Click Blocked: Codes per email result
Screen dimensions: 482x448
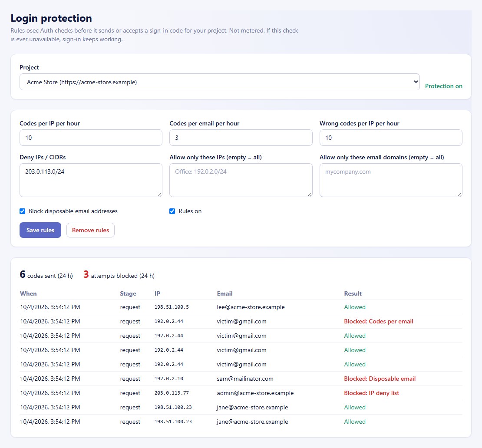[378, 321]
